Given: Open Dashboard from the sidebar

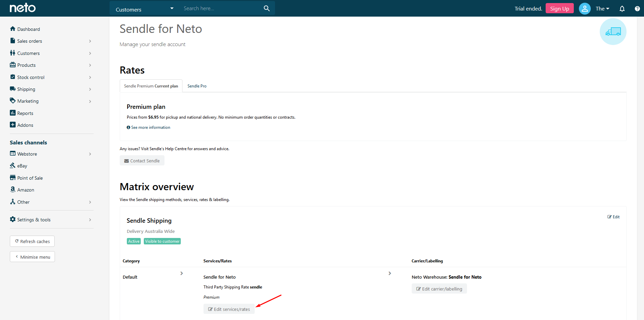Looking at the screenshot, I should point(28,29).
